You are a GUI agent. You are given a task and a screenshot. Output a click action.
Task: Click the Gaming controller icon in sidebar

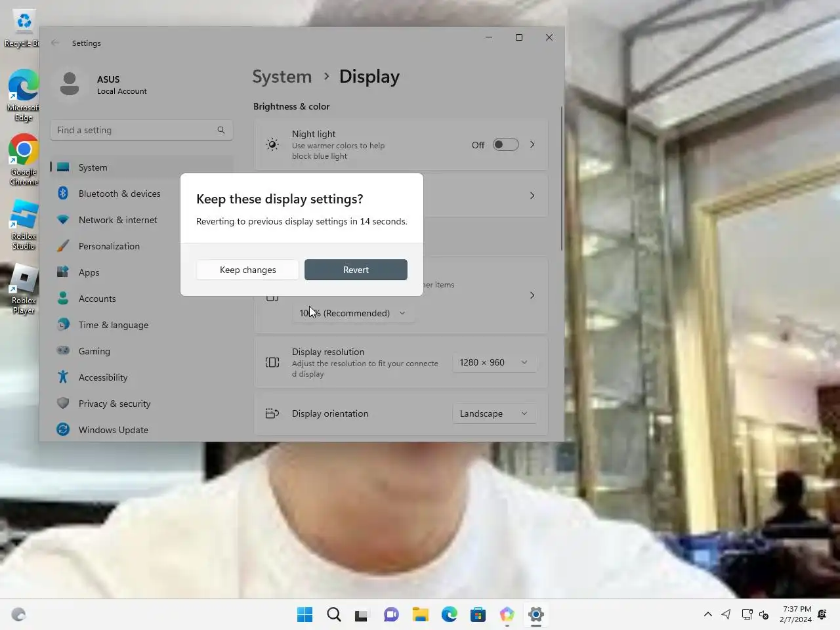(63, 350)
